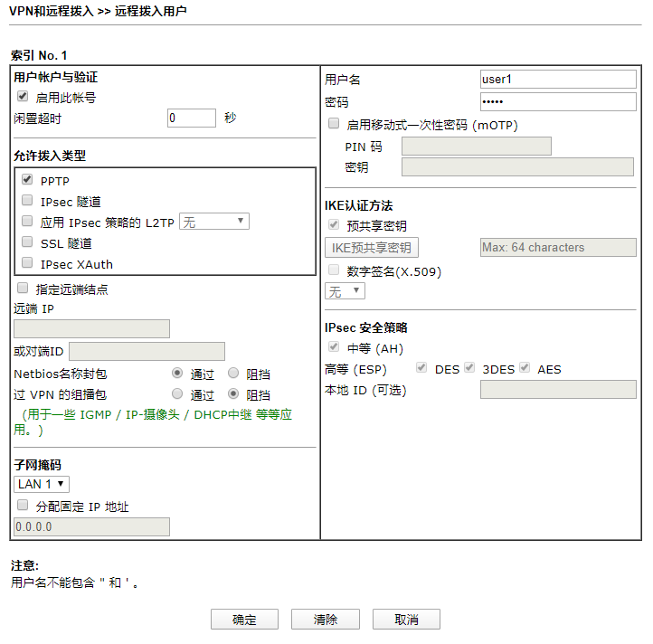Viewport: 653px width, 644px height.
Task: Toggle the 启用此帐号 checkbox
Action: coord(23,96)
